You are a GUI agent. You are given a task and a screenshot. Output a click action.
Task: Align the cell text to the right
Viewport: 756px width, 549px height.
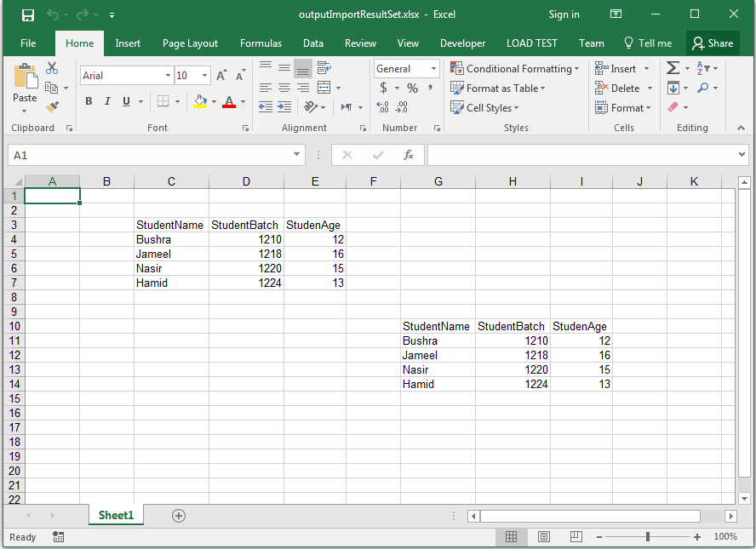click(303, 88)
